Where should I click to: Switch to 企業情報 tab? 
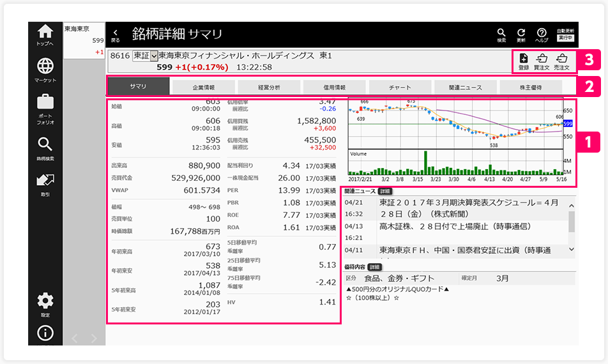click(204, 87)
